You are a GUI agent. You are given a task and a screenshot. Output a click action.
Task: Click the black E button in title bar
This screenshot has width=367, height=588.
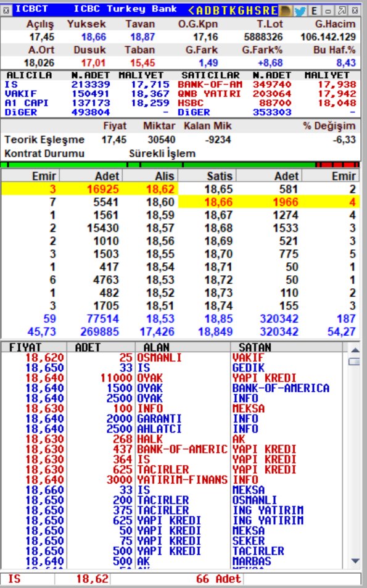(315, 10)
